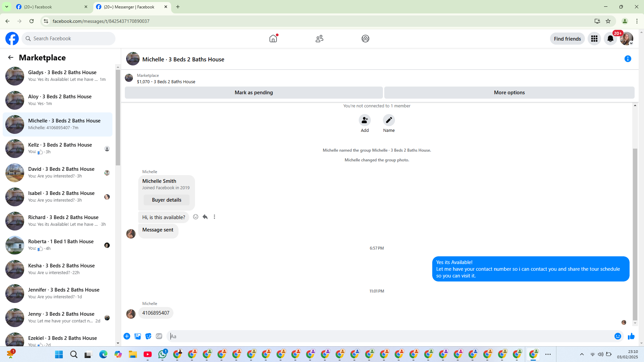Open the emoji picker in composer
This screenshot has height=362, width=644.
pyautogui.click(x=618, y=336)
